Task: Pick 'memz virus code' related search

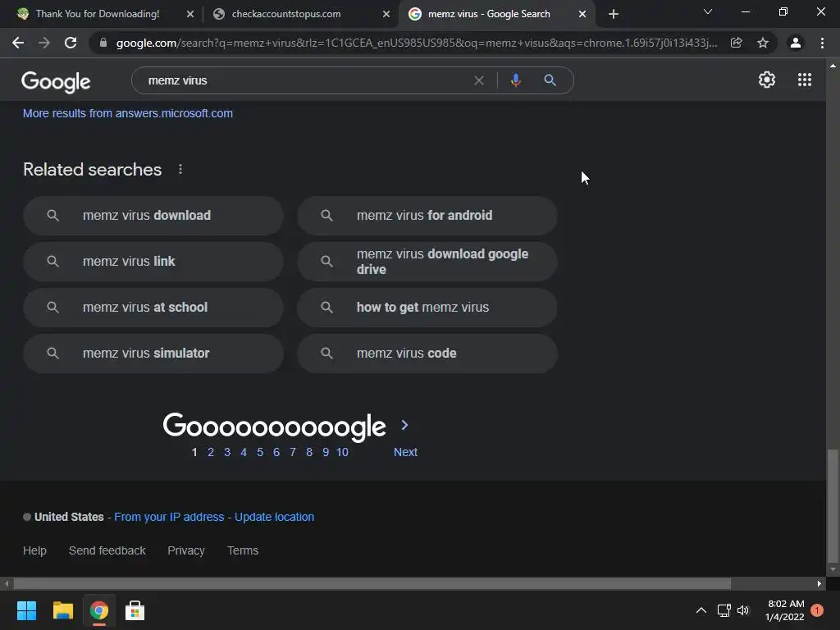Action: pos(427,354)
